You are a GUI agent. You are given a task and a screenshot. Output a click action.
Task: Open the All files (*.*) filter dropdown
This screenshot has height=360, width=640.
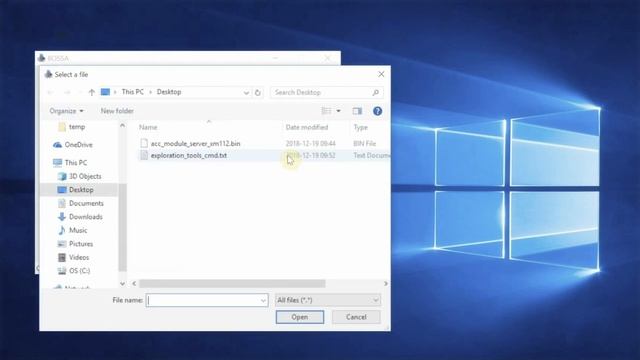(328, 300)
